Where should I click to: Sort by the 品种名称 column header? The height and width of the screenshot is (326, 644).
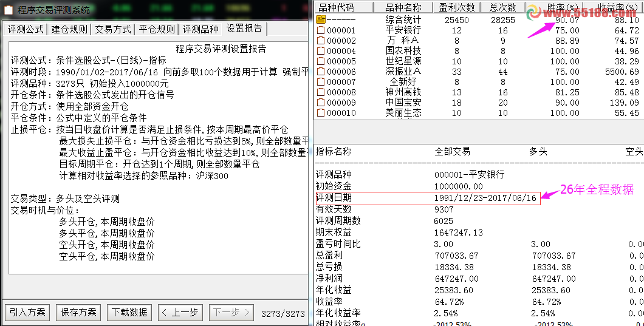tap(403, 7)
